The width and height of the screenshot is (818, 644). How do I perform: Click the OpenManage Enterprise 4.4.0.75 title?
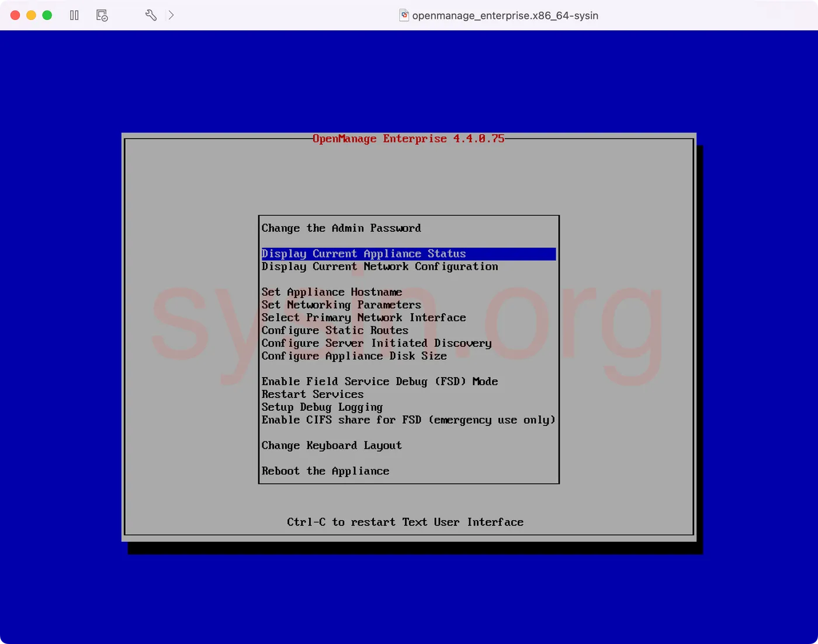(408, 139)
